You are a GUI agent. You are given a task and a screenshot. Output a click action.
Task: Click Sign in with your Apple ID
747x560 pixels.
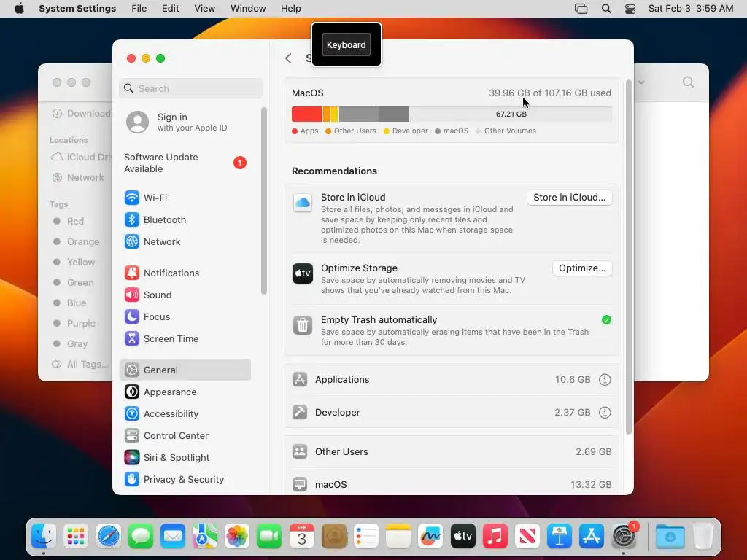[x=185, y=122]
